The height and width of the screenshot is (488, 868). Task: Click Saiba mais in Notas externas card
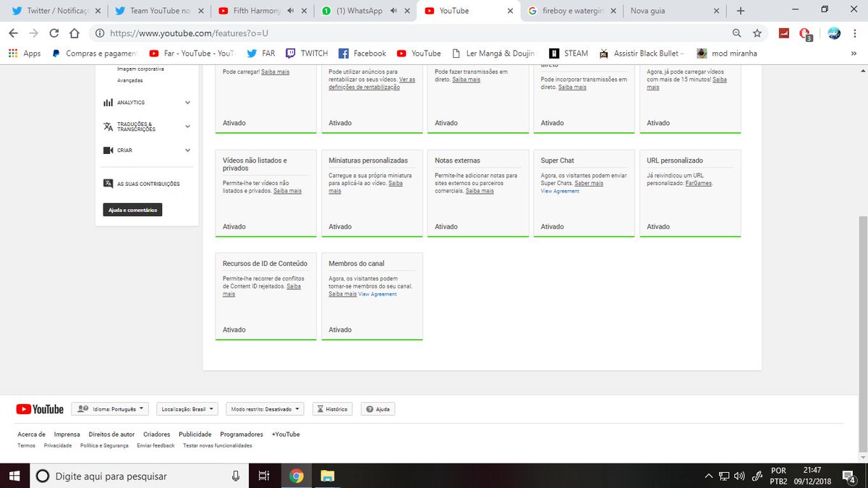click(480, 191)
